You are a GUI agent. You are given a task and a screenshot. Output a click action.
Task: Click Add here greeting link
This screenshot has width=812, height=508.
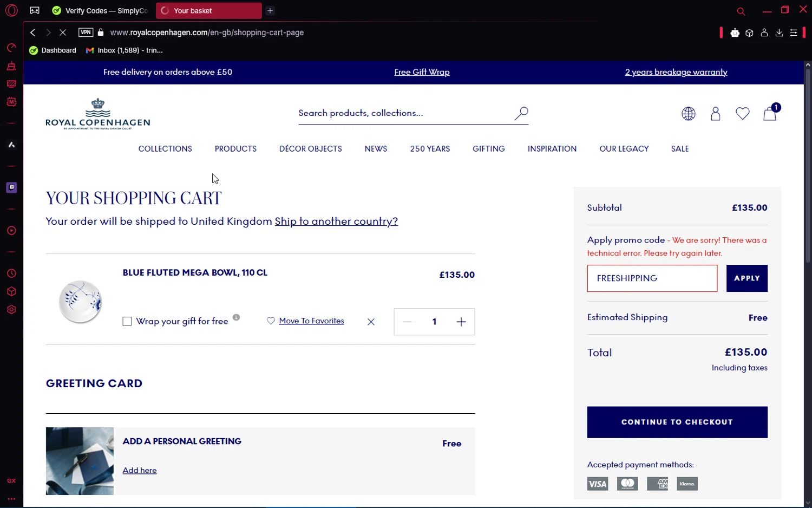(140, 471)
